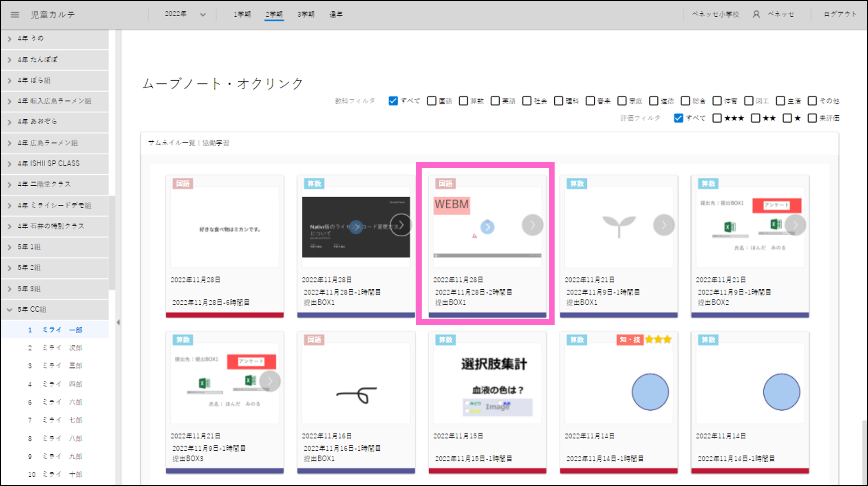Screen dimensions: 868x486
Task: Switch to the 3学期 term tab
Action: [306, 15]
